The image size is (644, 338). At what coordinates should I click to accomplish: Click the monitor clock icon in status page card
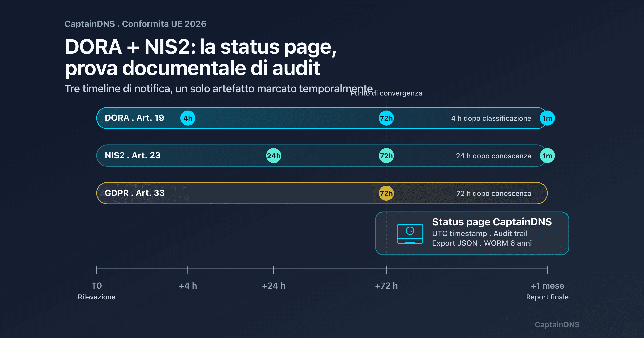(410, 234)
